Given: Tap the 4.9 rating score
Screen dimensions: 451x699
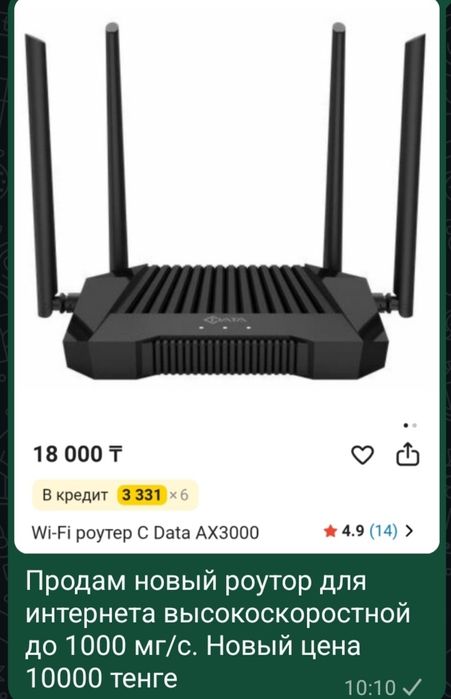Looking at the screenshot, I should (353, 531).
